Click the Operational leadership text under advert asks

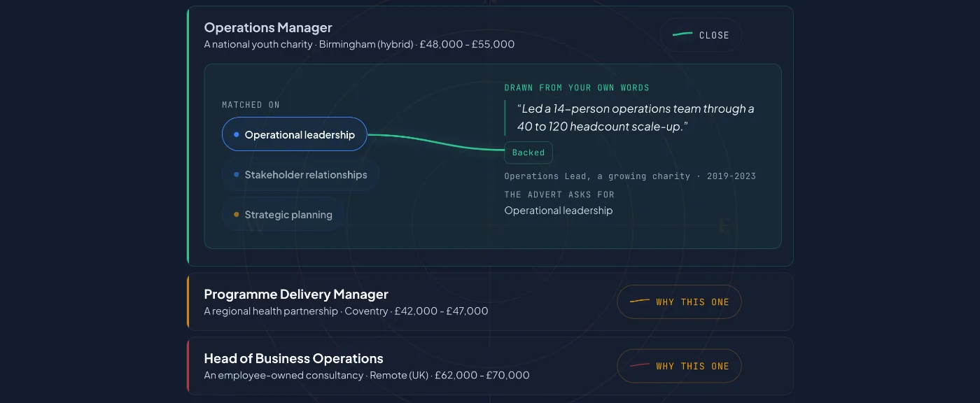559,211
